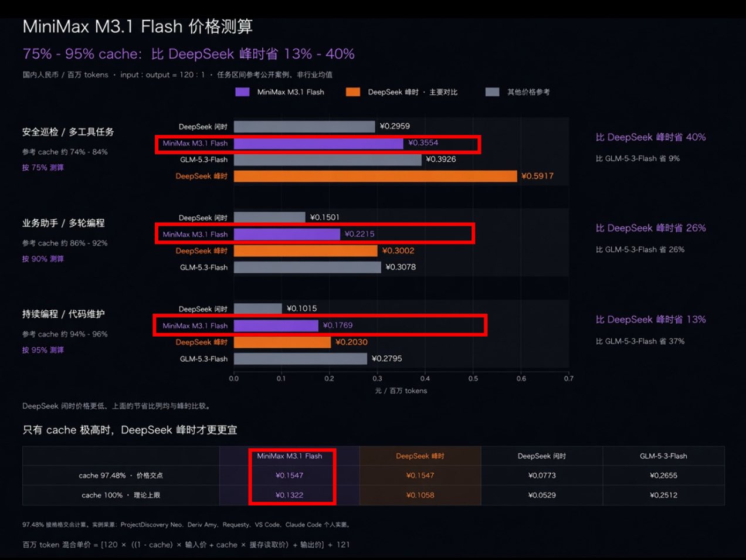Click the purple text '按 95% 测算'
This screenshot has height=560, width=746.
[43, 350]
